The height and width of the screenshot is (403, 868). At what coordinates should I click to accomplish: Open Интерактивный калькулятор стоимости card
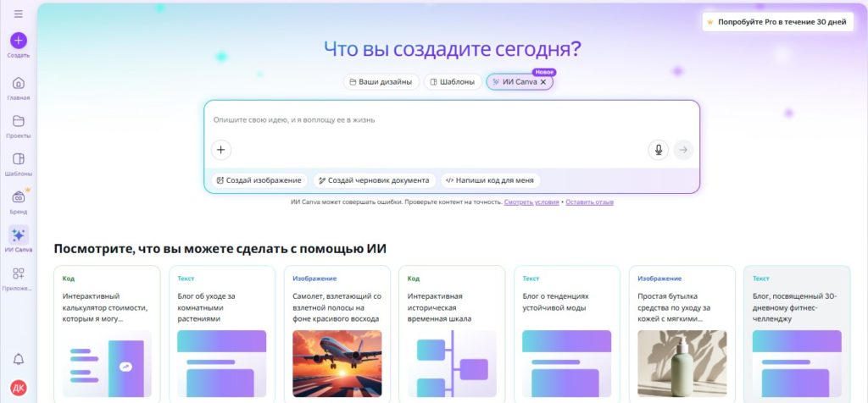point(107,334)
